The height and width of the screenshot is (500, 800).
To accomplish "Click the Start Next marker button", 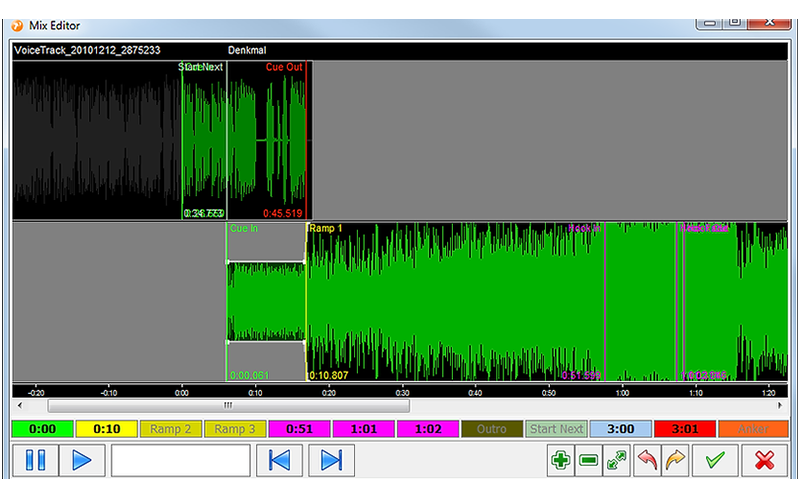I will pos(557,429).
